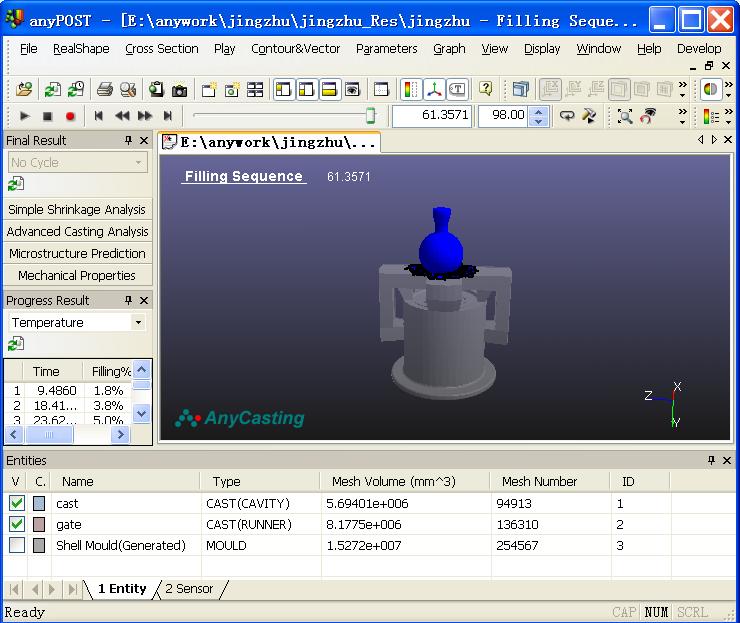740x623 pixels.
Task: Click Simple Shrinkage Analysis button
Action: click(77, 209)
